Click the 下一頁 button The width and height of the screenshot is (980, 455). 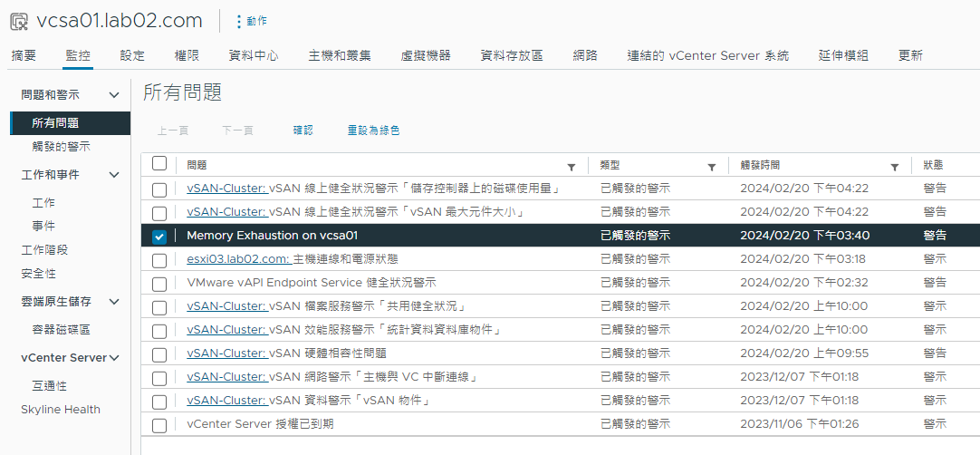(x=237, y=131)
